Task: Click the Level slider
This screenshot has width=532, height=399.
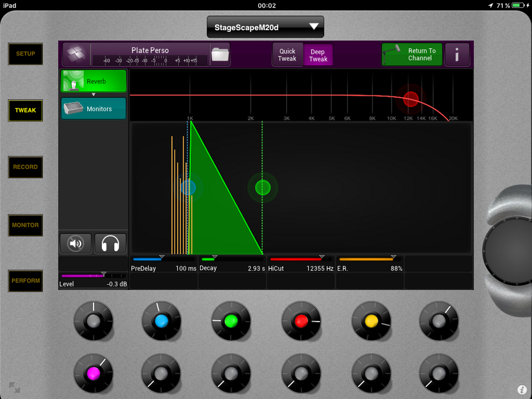Action: point(93,275)
